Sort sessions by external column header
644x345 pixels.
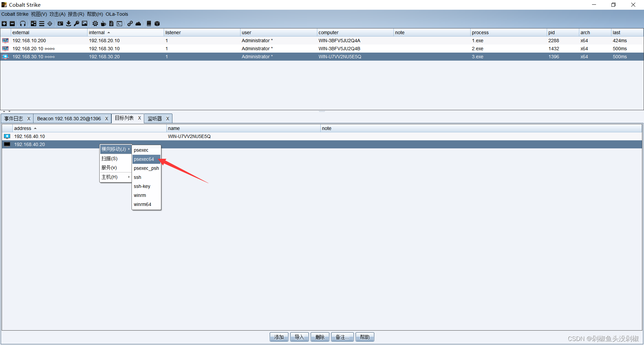click(x=49, y=32)
